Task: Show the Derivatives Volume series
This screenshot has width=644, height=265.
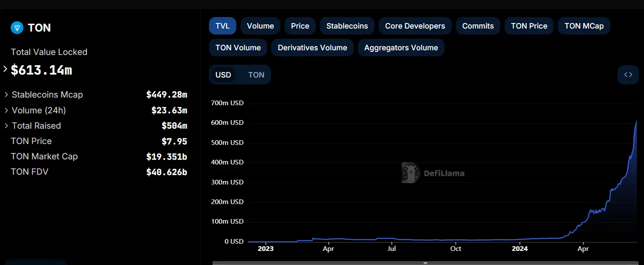Action: 312,48
